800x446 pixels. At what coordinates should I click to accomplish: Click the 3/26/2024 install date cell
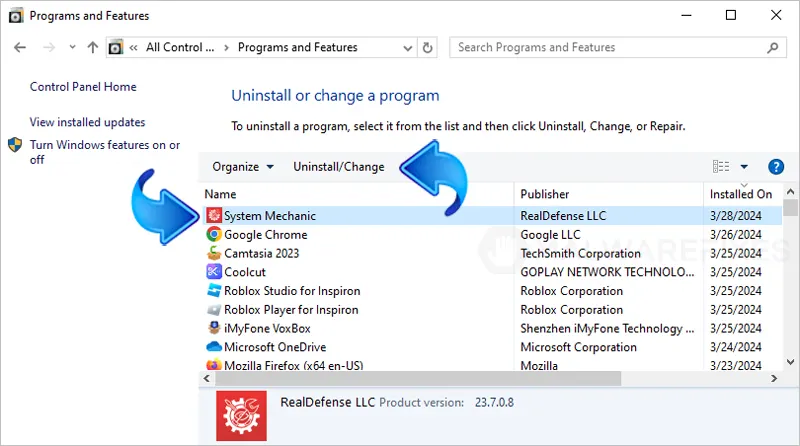736,235
